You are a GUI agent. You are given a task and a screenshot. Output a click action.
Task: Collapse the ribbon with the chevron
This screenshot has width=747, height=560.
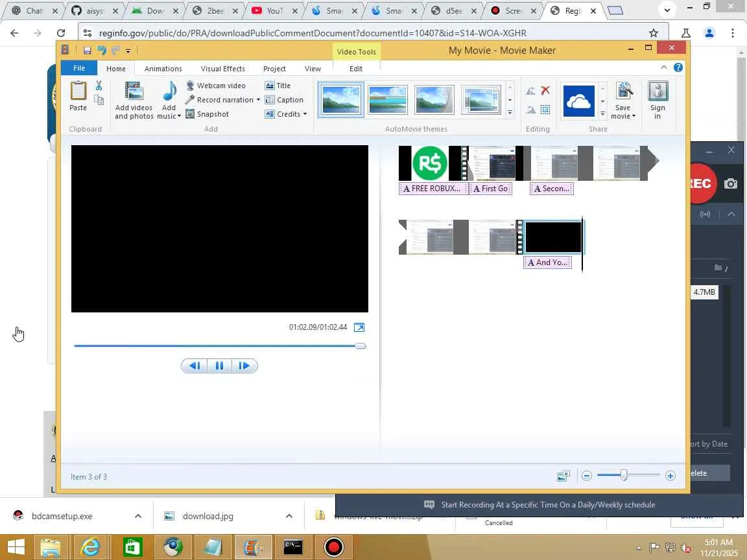(x=663, y=67)
